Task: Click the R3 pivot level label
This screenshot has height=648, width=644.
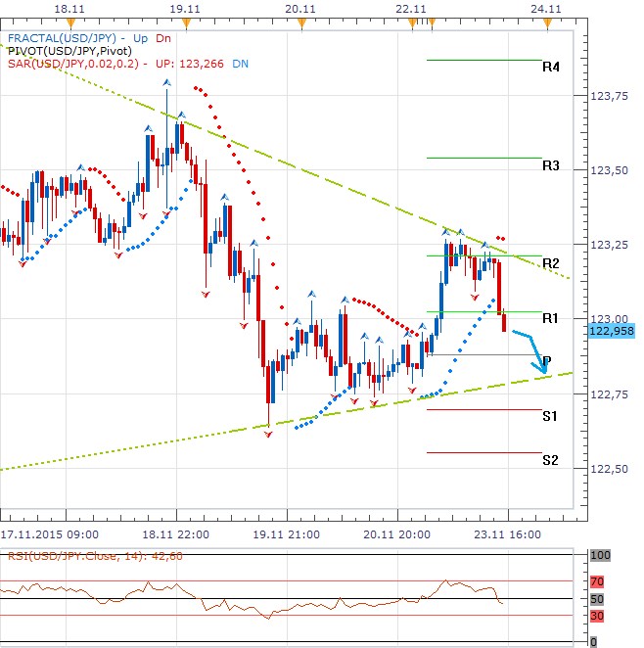Action: point(551,165)
